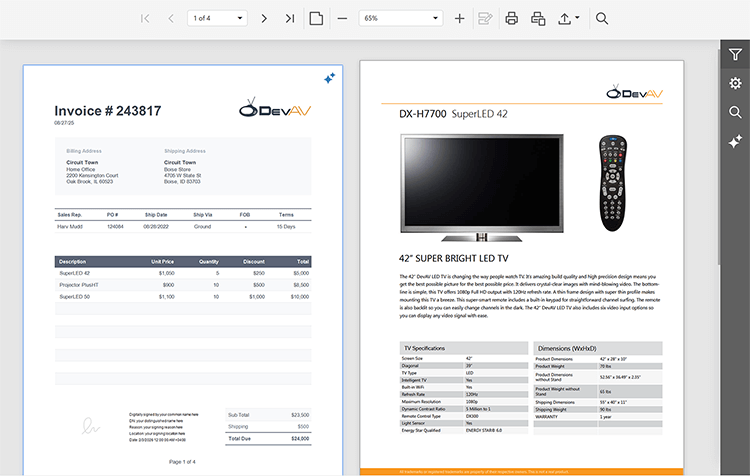Click the LED TV product image
Viewport: 750px width, 476px height.
tap(482, 188)
